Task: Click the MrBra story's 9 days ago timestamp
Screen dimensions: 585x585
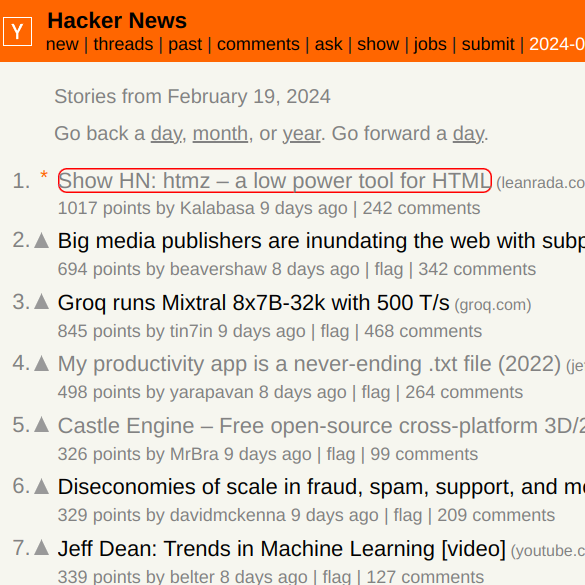Action: pyautogui.click(x=268, y=454)
